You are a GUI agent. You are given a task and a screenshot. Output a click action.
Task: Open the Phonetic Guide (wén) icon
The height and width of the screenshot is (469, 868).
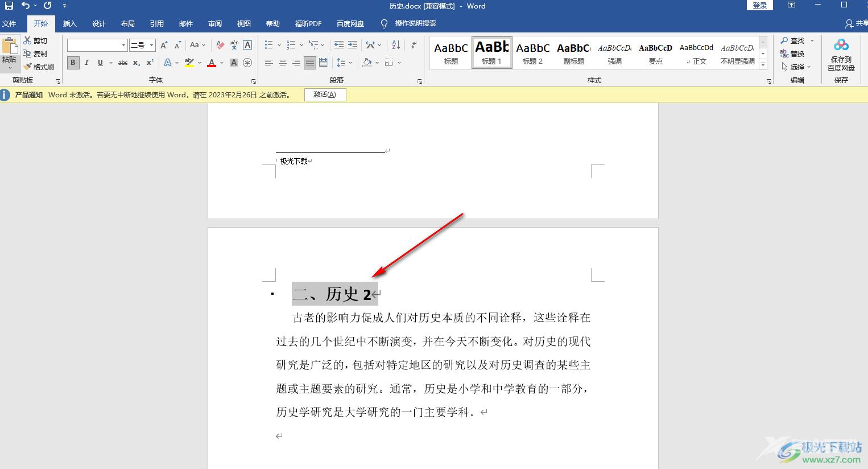tap(234, 45)
